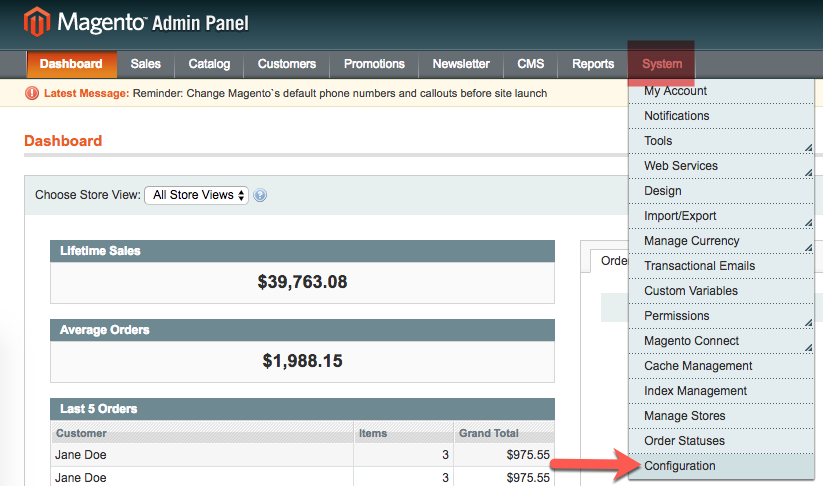Open Transactional Emails menu item
Screen dimensions: 823x486
(x=699, y=266)
